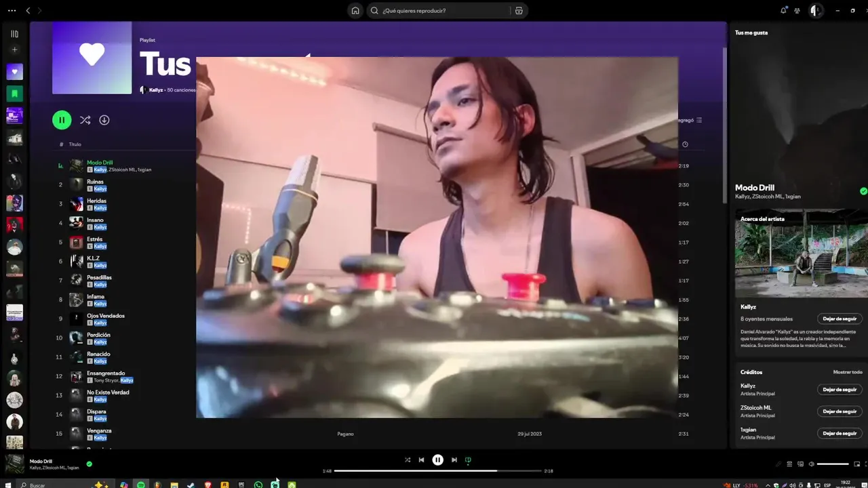Select the track Ensangrentado
The width and height of the screenshot is (868, 488).
pyautogui.click(x=106, y=373)
